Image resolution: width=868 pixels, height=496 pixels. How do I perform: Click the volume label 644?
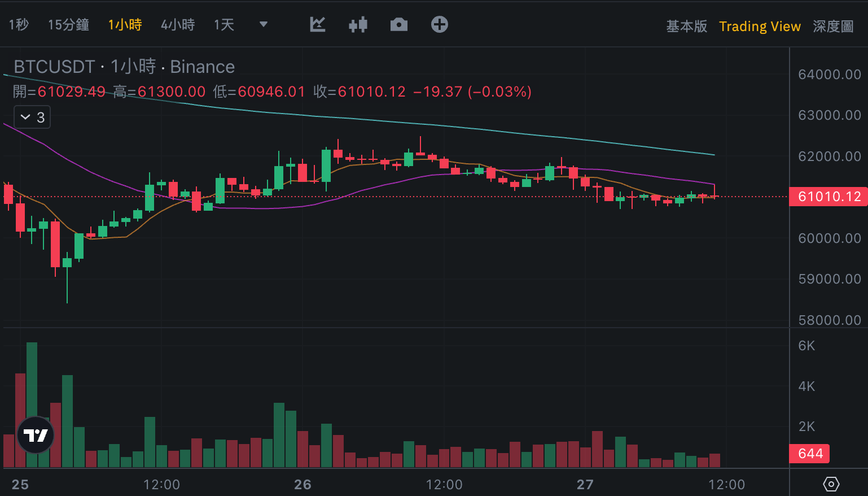(810, 454)
